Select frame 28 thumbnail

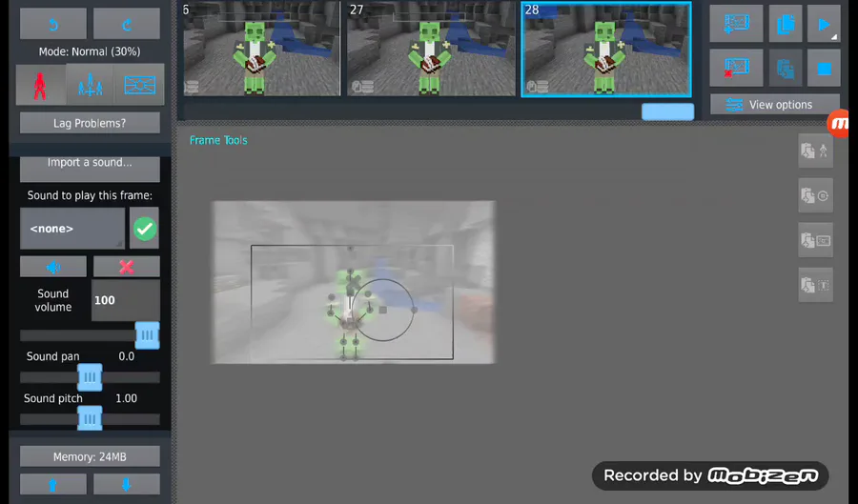(x=606, y=50)
